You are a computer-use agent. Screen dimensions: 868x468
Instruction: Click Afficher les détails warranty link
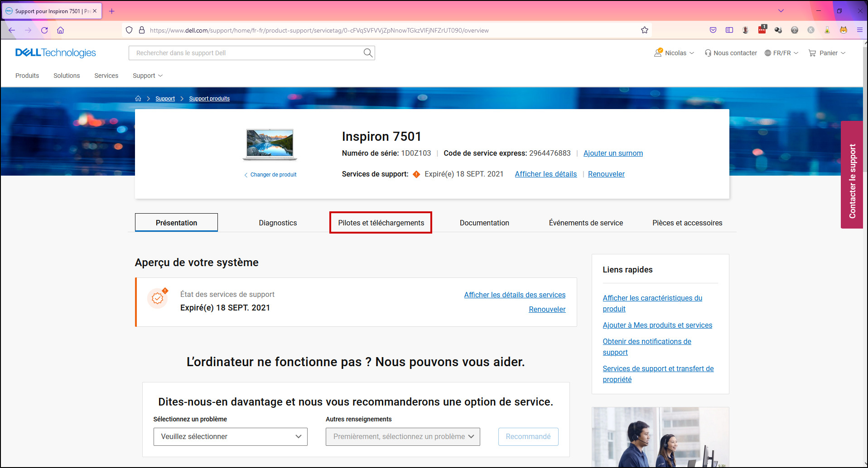[x=546, y=174]
